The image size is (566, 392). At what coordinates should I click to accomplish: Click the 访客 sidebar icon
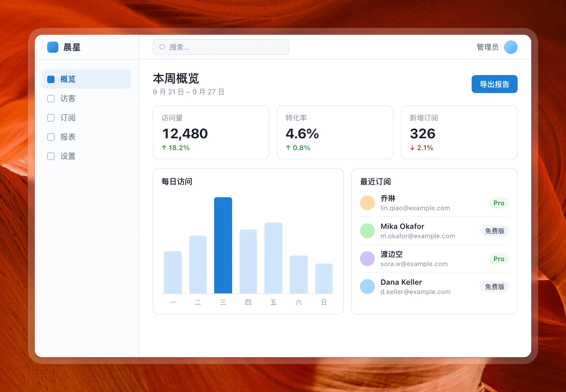tap(51, 99)
